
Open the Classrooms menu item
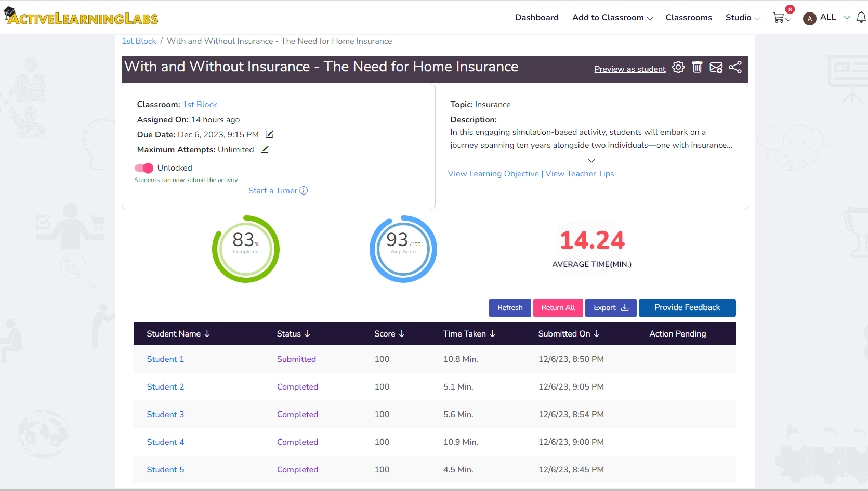pyautogui.click(x=689, y=18)
